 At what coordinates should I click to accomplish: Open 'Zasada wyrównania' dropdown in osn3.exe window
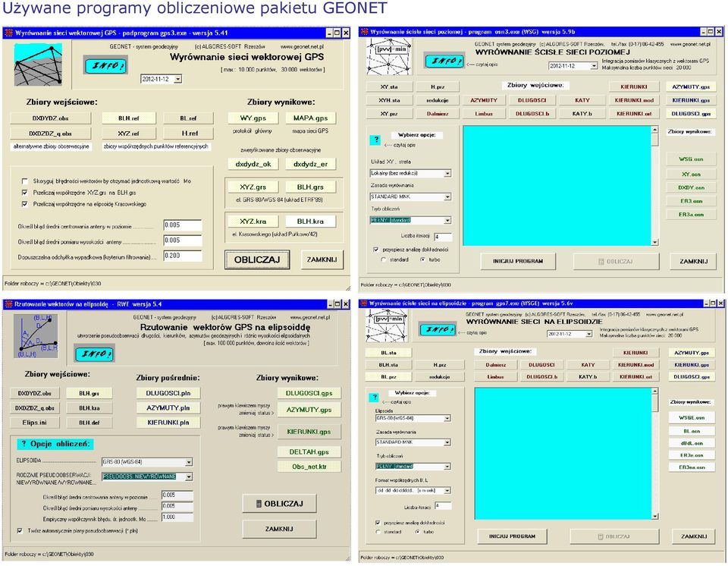(x=447, y=197)
